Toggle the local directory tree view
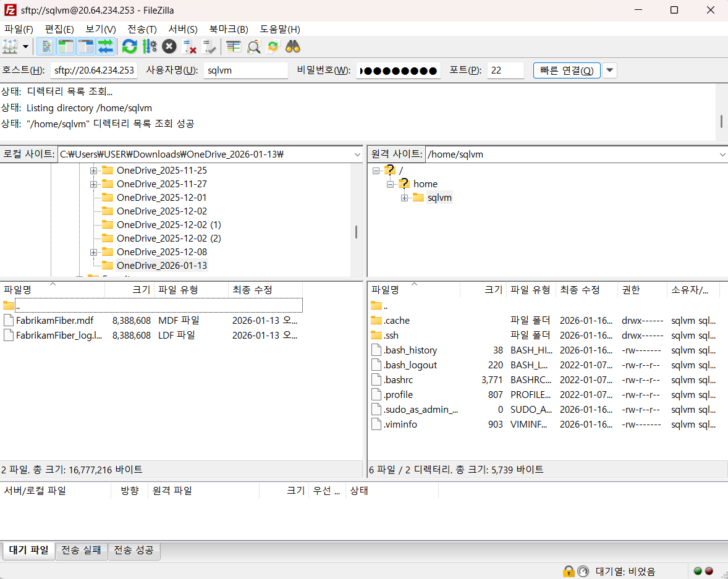728x579 pixels. 66,46
